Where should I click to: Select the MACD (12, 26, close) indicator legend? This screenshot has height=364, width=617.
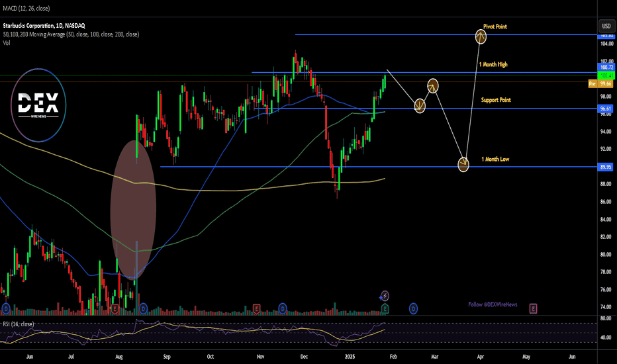pos(26,8)
